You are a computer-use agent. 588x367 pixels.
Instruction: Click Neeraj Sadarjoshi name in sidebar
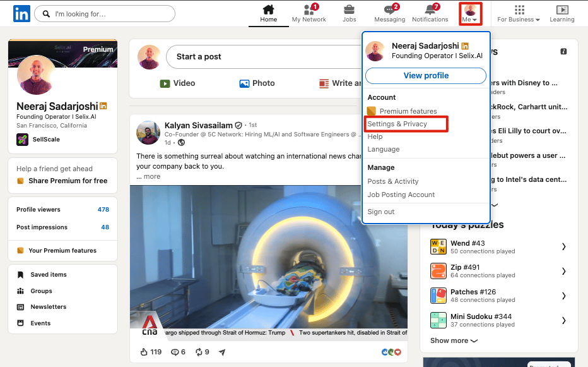(x=57, y=106)
